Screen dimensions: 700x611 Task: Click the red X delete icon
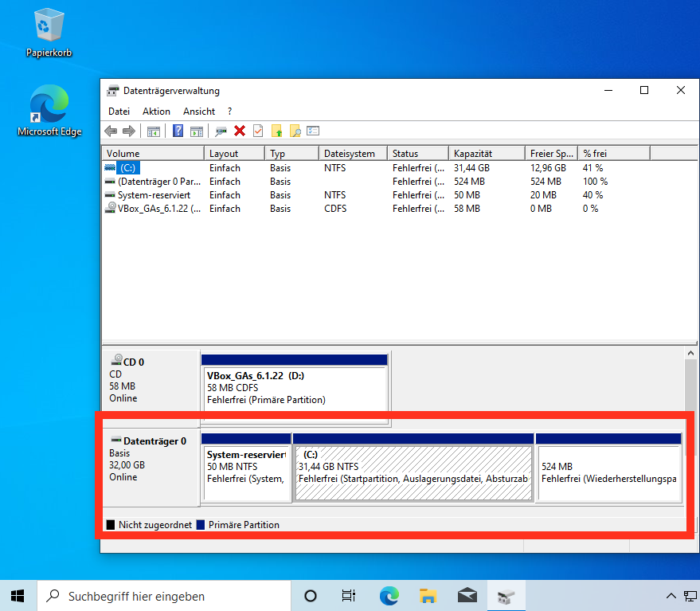240,131
